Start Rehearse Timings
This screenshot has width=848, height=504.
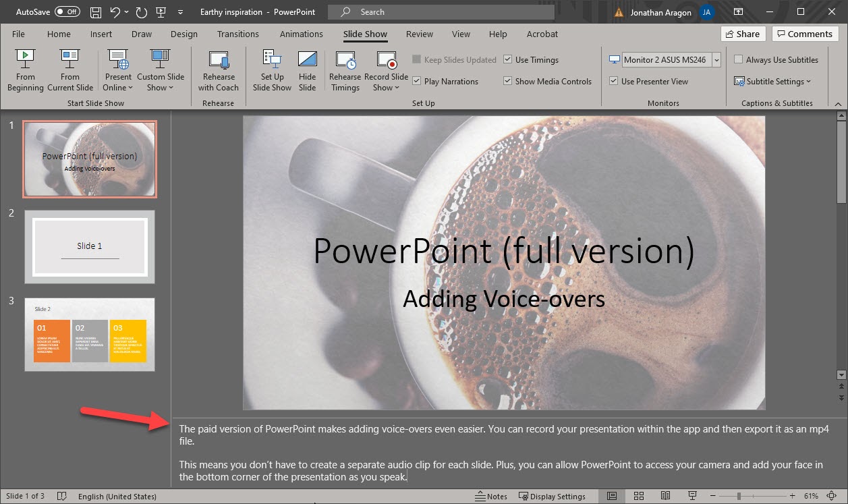[345, 71]
